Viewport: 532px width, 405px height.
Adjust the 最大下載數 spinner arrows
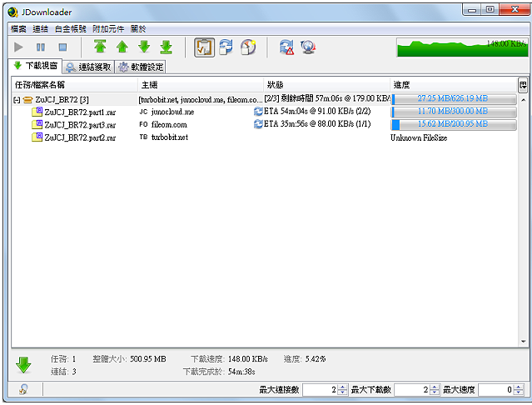(x=435, y=390)
